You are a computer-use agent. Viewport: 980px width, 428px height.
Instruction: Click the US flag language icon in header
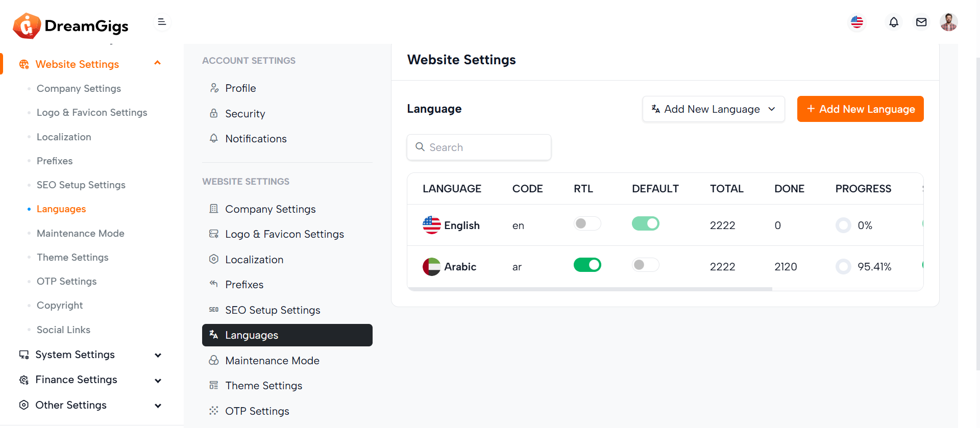857,22
